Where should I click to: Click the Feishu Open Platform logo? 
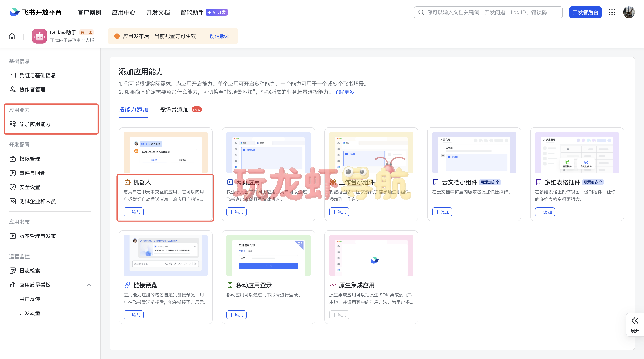[36, 12]
